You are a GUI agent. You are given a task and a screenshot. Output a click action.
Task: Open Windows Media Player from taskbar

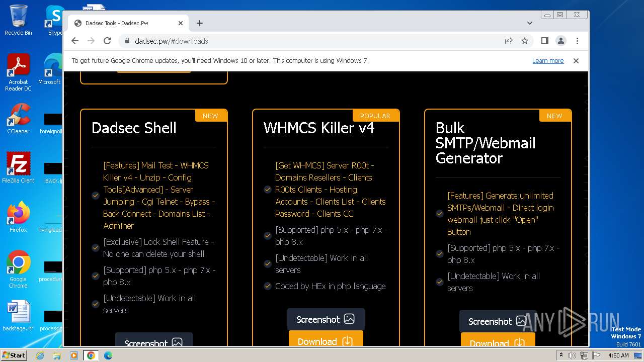click(74, 355)
